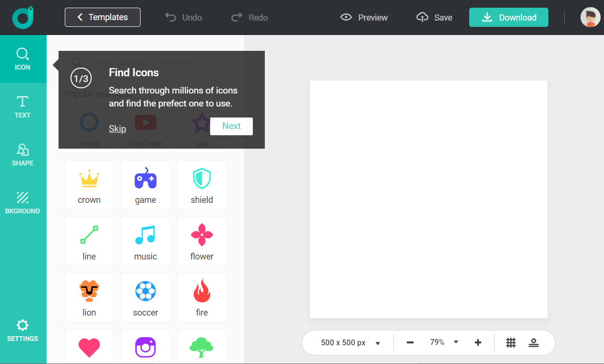Select the lion icon

(89, 297)
